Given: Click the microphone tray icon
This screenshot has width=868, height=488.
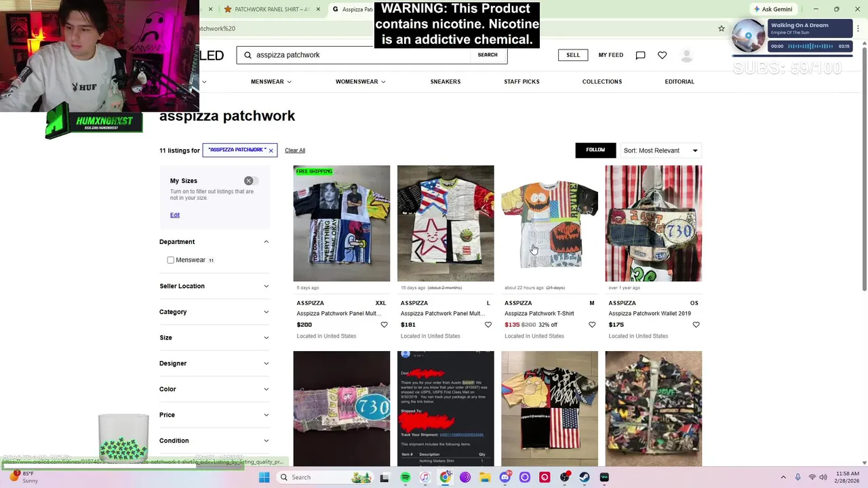Looking at the screenshot, I should pyautogui.click(x=797, y=477).
